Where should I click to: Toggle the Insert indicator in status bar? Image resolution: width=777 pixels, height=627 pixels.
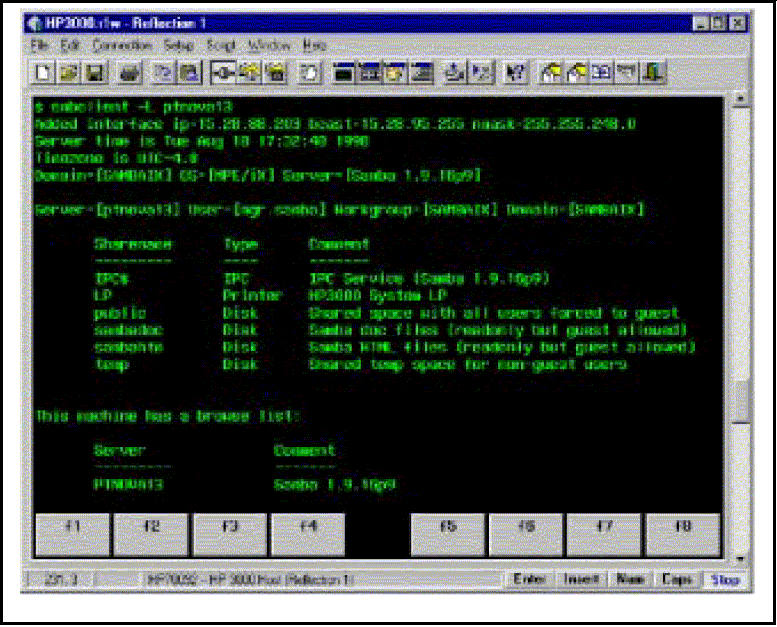tap(581, 579)
